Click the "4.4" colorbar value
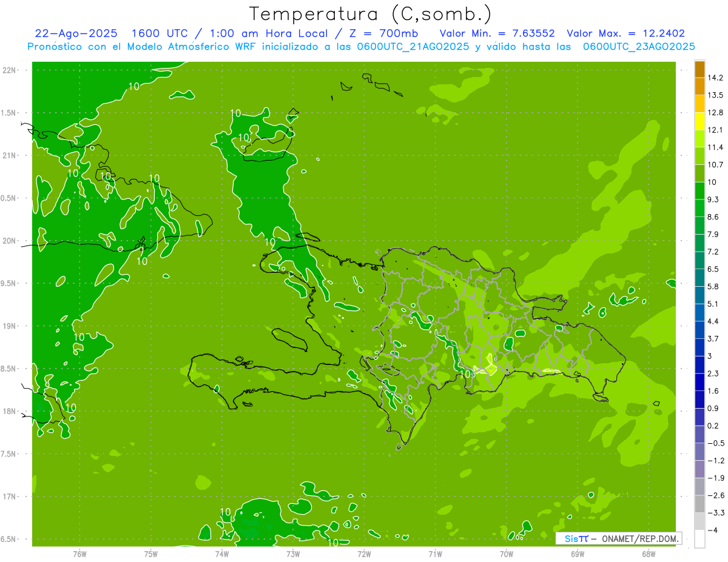The image size is (728, 562). tap(713, 321)
